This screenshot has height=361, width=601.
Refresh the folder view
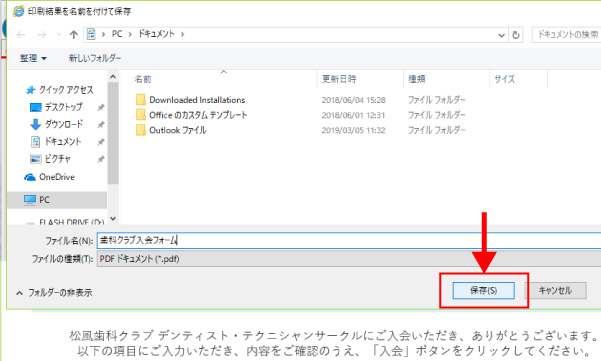(x=516, y=35)
